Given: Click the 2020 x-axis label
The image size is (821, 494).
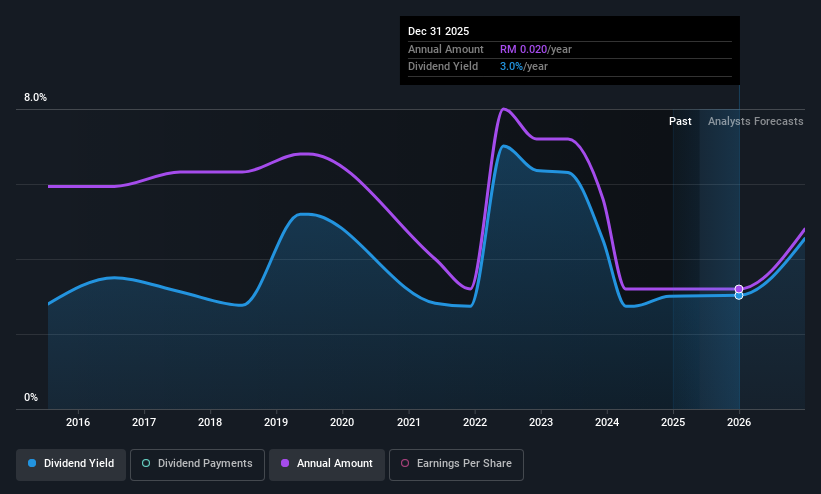Looking at the screenshot, I should click(x=342, y=422).
